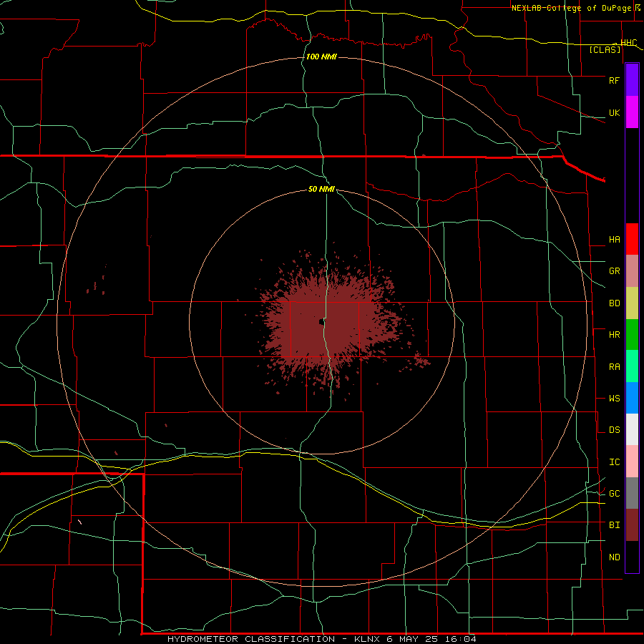Click the WS legend label
This screenshot has width=644, height=644.
click(x=614, y=398)
